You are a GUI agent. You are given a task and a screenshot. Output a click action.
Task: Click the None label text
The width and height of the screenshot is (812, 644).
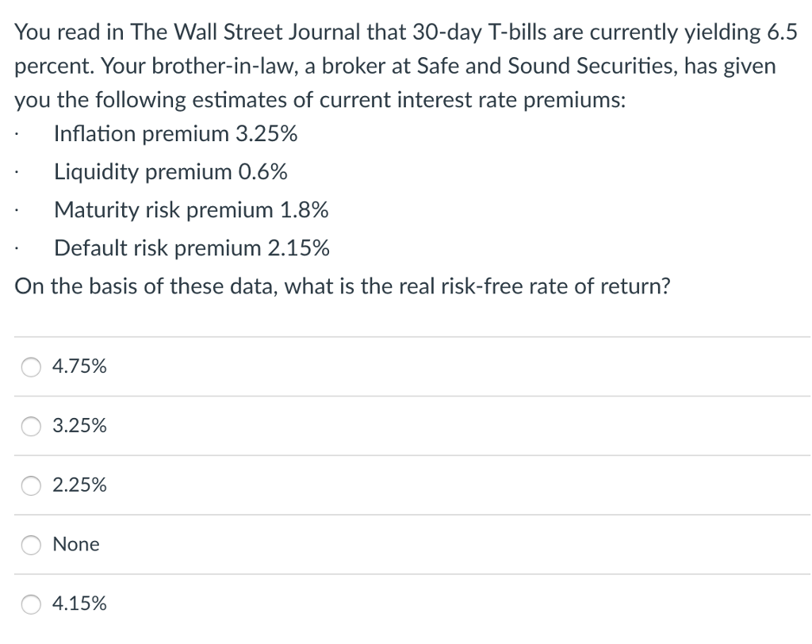click(x=75, y=545)
